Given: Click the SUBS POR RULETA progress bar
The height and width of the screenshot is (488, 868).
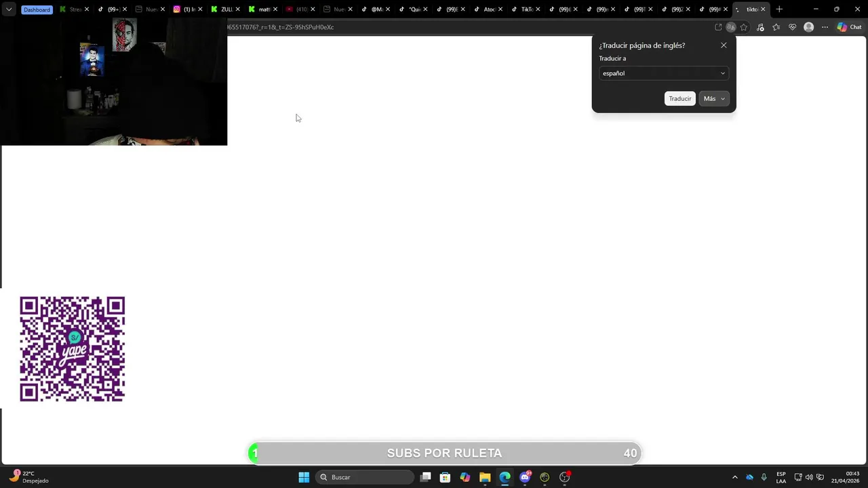Looking at the screenshot, I should [x=445, y=453].
